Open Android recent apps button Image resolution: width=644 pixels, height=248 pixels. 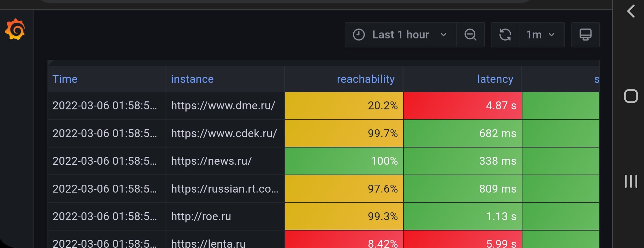[631, 181]
